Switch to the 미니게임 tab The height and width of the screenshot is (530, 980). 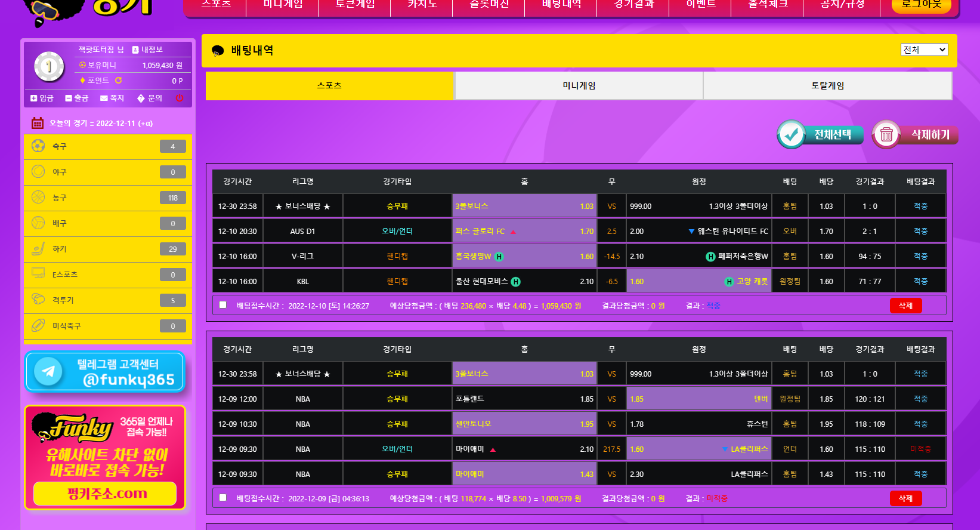[x=579, y=86]
